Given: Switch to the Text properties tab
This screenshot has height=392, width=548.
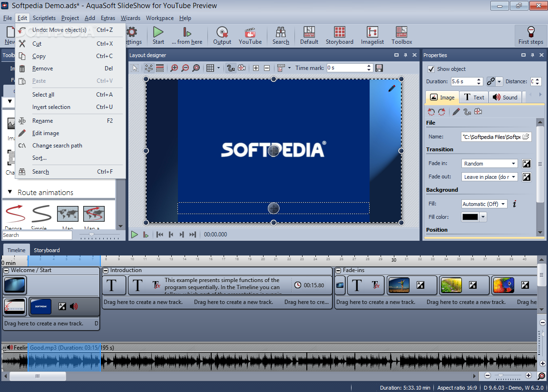Looking at the screenshot, I should point(474,98).
